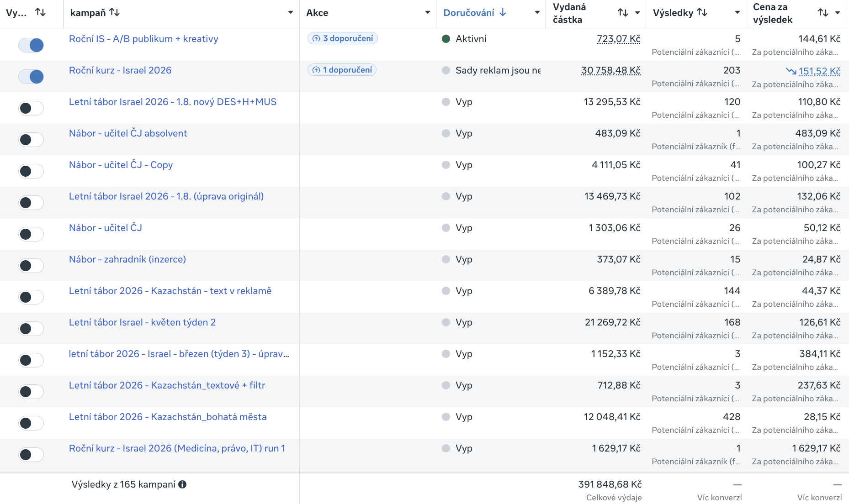Click trend arrow icon beside 151,52 Kč
The width and height of the screenshot is (849, 504).
pyautogui.click(x=791, y=71)
